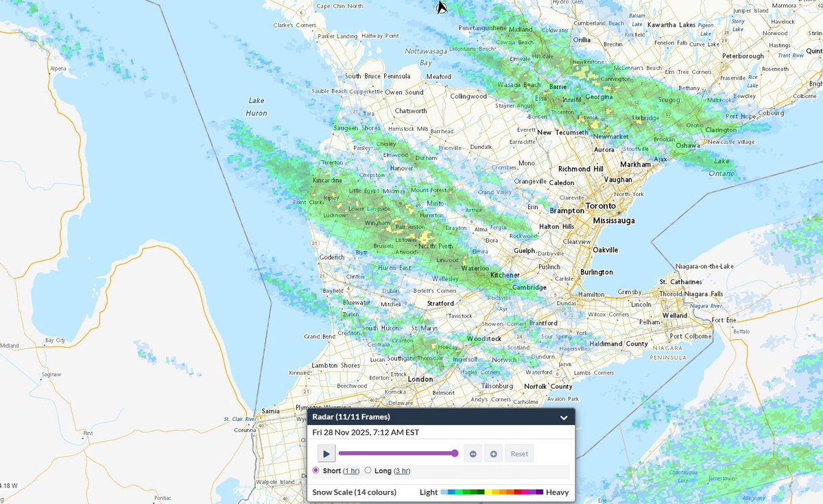
Task: Click the Lake Ontario water label
Action: (x=721, y=167)
